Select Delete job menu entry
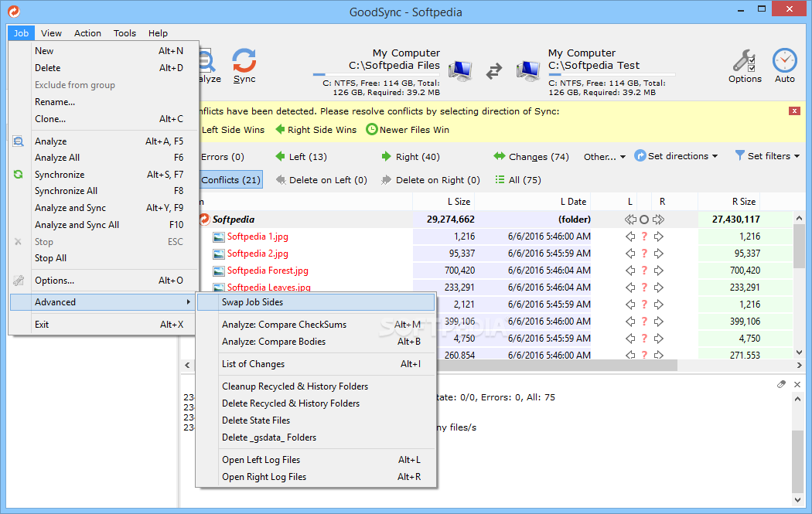 [104, 68]
